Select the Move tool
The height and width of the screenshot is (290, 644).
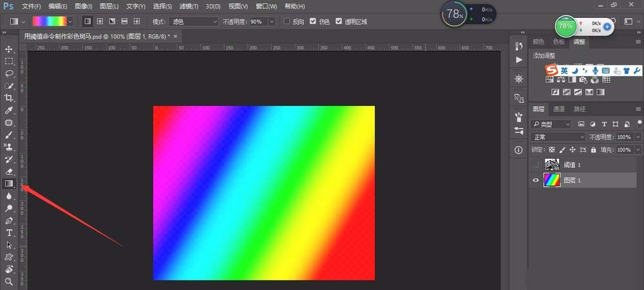pos(9,49)
